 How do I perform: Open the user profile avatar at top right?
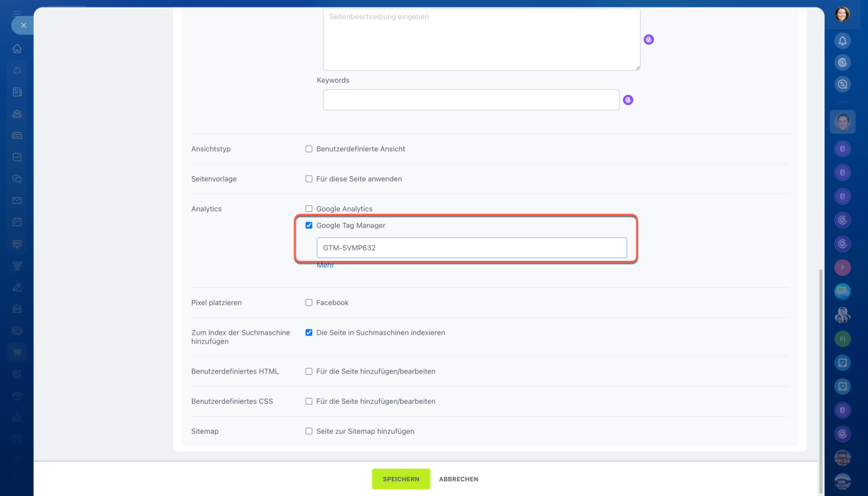pos(842,14)
